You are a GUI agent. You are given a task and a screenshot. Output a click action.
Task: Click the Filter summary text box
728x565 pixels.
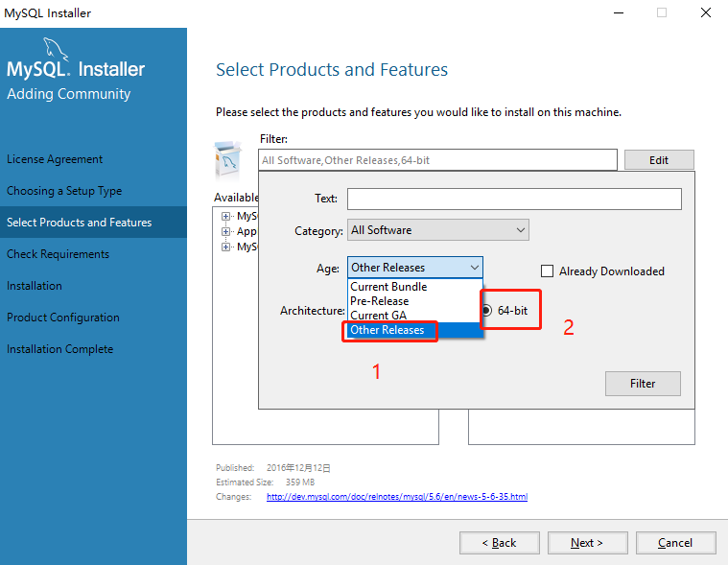[x=437, y=160]
